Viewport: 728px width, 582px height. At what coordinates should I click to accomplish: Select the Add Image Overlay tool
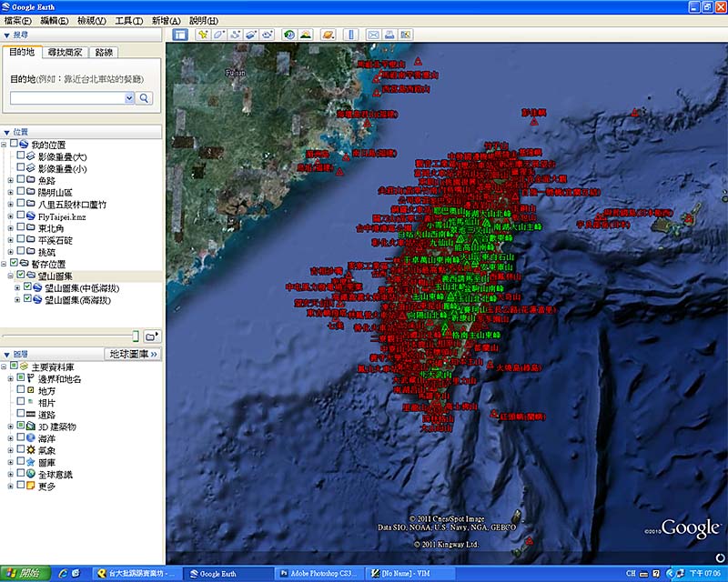[251, 35]
